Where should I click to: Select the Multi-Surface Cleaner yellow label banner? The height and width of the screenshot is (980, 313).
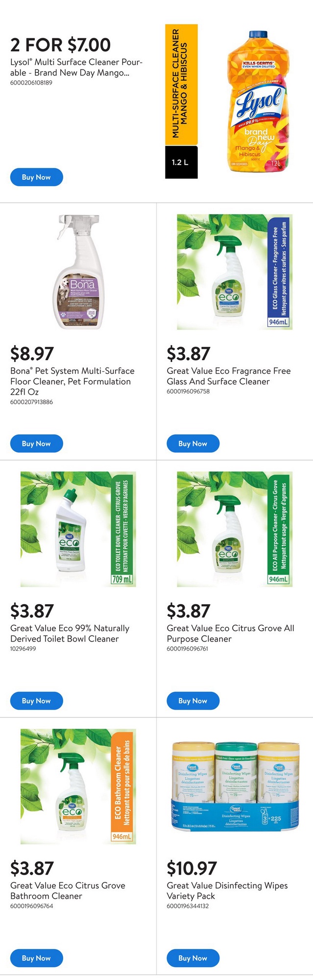[x=181, y=85]
